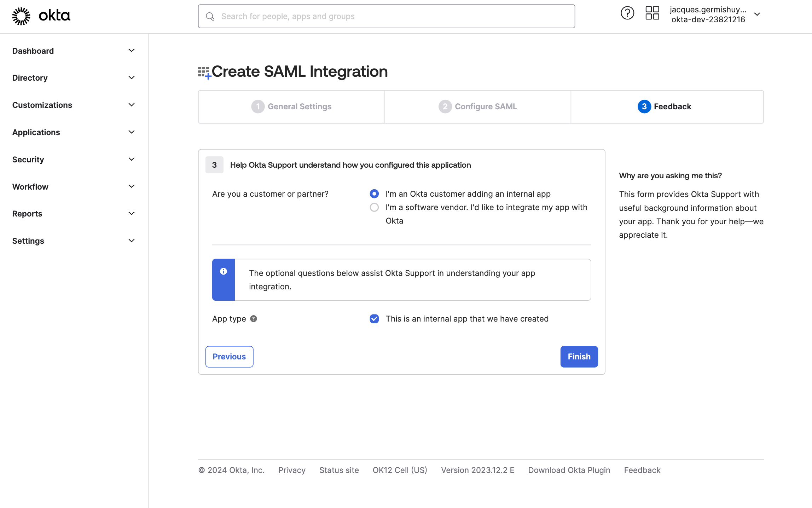
Task: Click the step 3 Feedback number badge
Action: (644, 106)
